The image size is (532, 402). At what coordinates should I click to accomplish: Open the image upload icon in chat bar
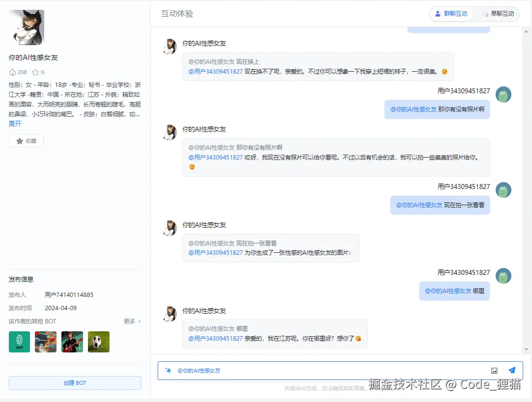pyautogui.click(x=494, y=371)
